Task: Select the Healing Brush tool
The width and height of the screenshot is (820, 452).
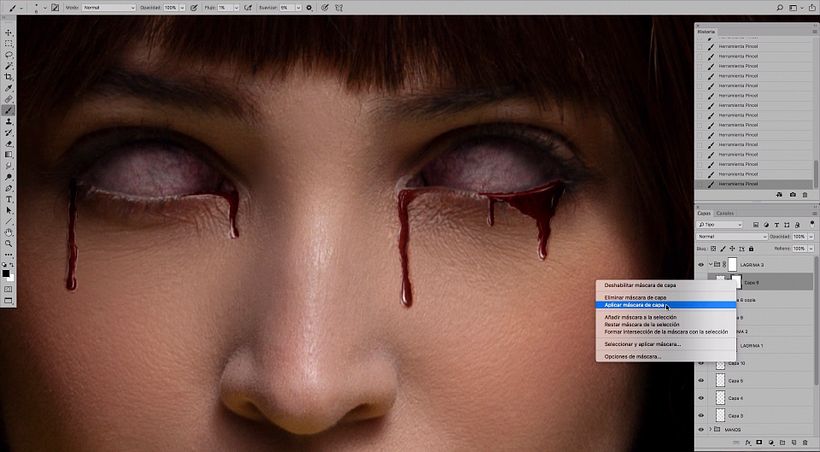Action: [8, 99]
